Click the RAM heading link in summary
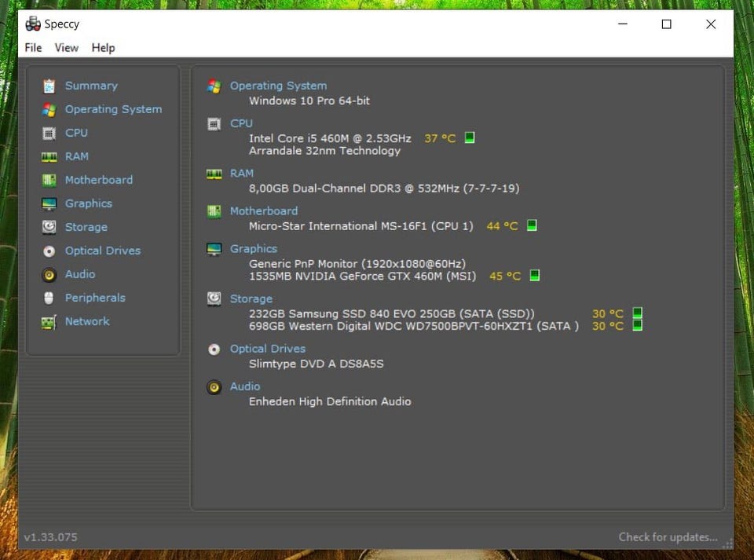The height and width of the screenshot is (560, 754). click(x=242, y=173)
